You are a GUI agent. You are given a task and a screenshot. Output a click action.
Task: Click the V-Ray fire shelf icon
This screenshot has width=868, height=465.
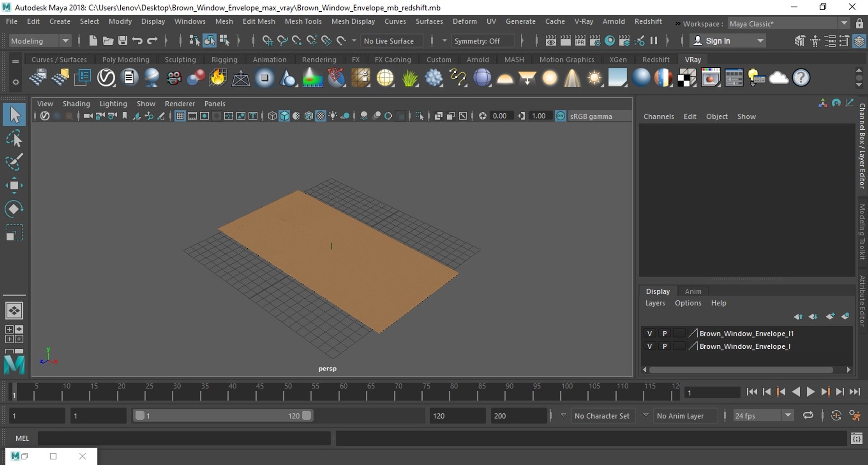tap(217, 78)
